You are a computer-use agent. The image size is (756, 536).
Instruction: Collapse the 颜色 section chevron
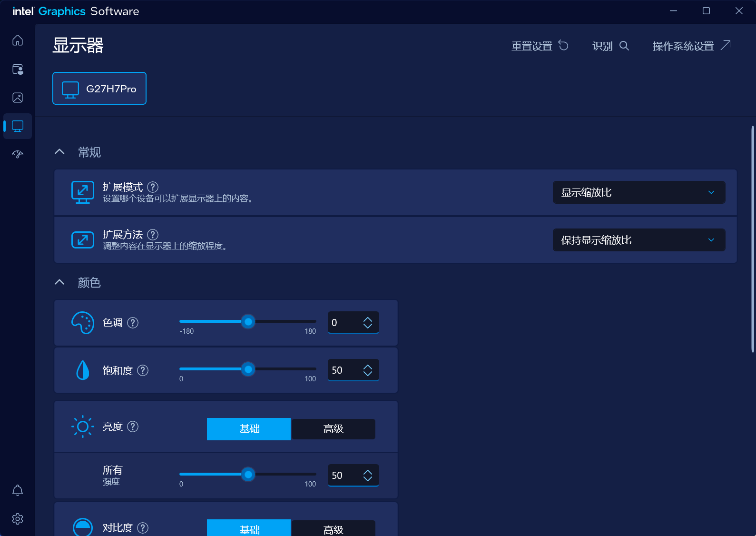59,282
